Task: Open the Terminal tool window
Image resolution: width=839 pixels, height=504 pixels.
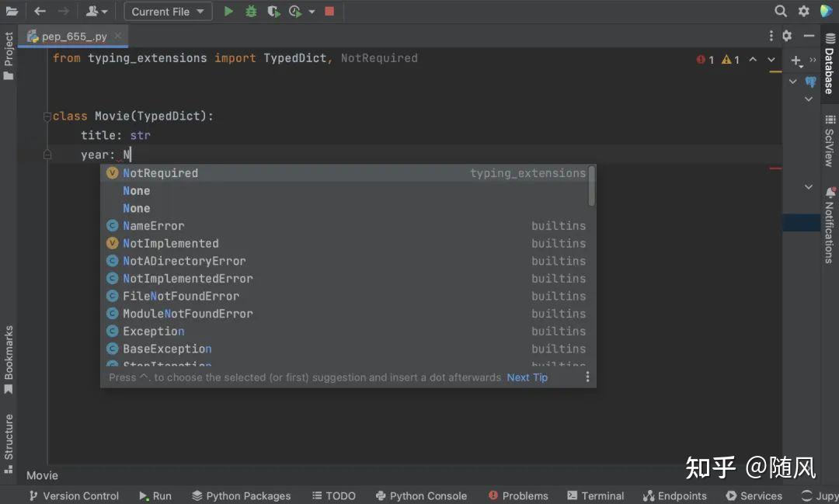Action: tap(596, 496)
